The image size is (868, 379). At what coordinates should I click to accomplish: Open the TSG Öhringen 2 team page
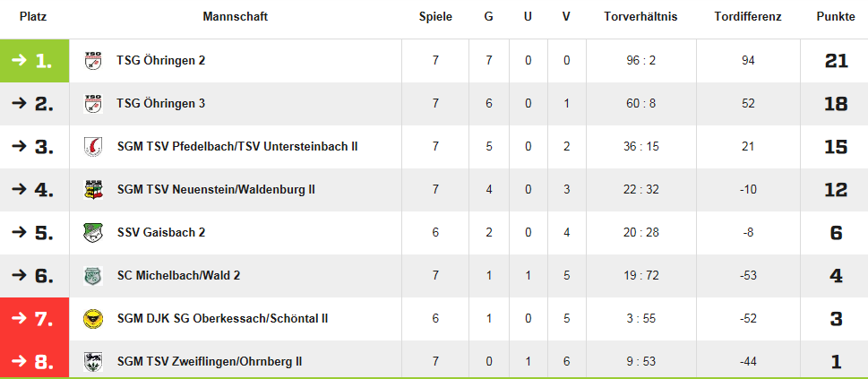(161, 60)
